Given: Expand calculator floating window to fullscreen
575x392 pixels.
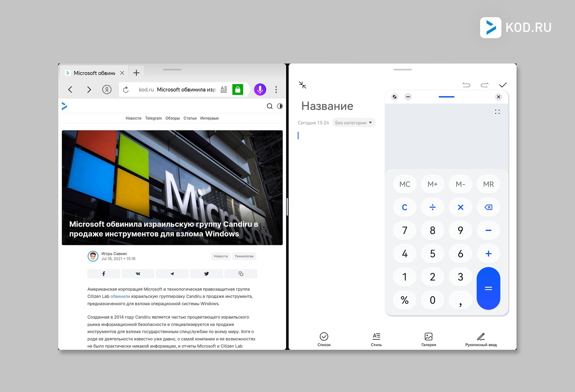Looking at the screenshot, I should click(x=394, y=97).
